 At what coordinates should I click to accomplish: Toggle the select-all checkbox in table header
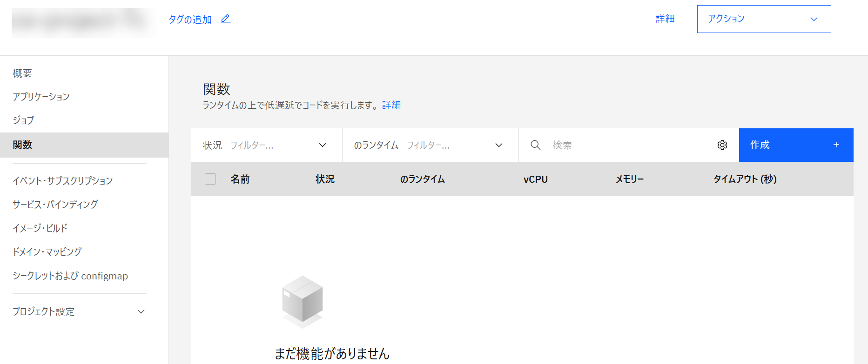[x=210, y=179]
